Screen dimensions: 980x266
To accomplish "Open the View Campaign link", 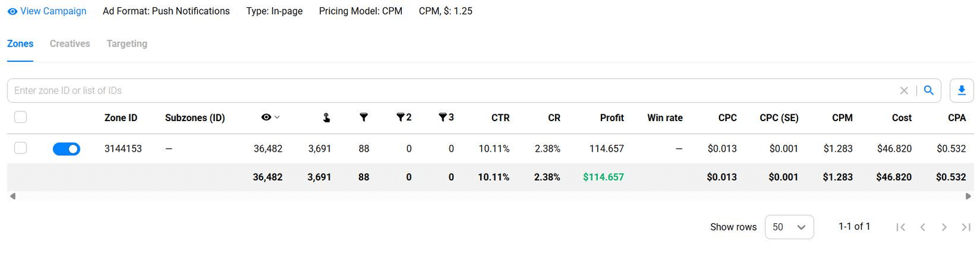I will click(x=53, y=12).
